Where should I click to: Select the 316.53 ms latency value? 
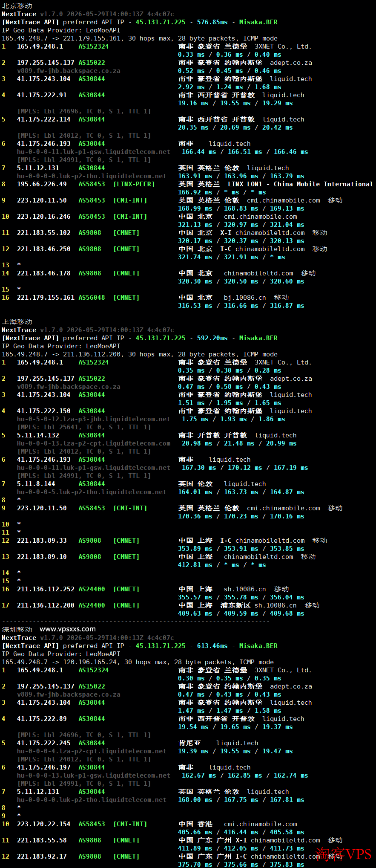195,306
